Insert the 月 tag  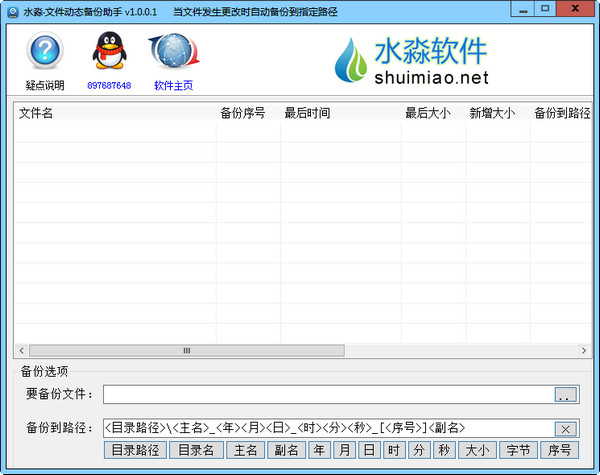[344, 450]
